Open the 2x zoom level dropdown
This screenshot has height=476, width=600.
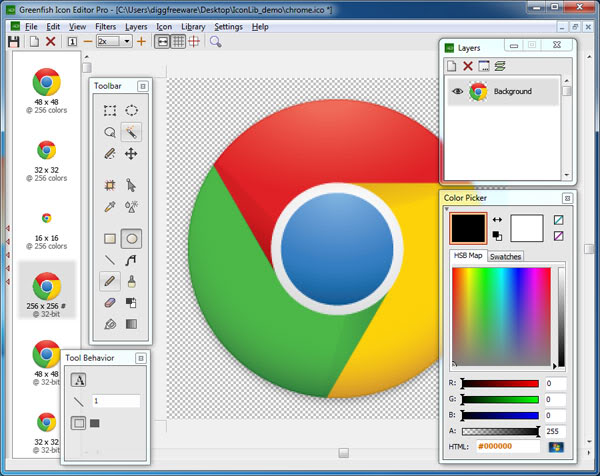pyautogui.click(x=125, y=42)
